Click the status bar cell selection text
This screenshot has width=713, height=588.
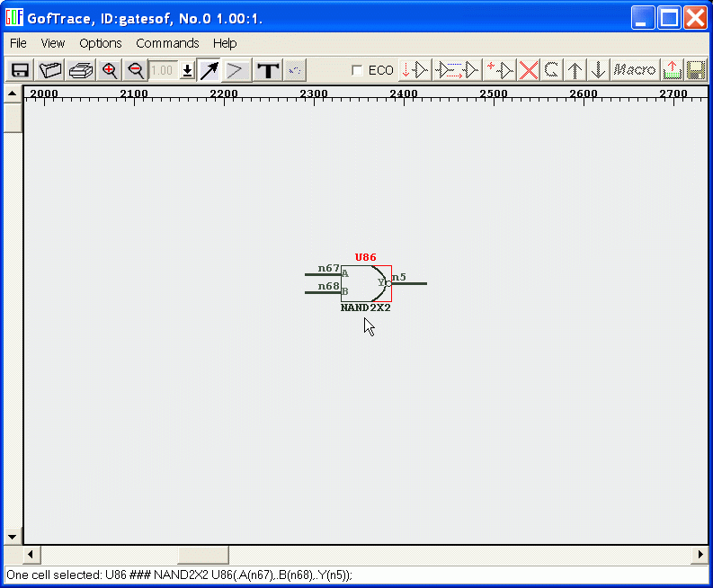179,575
